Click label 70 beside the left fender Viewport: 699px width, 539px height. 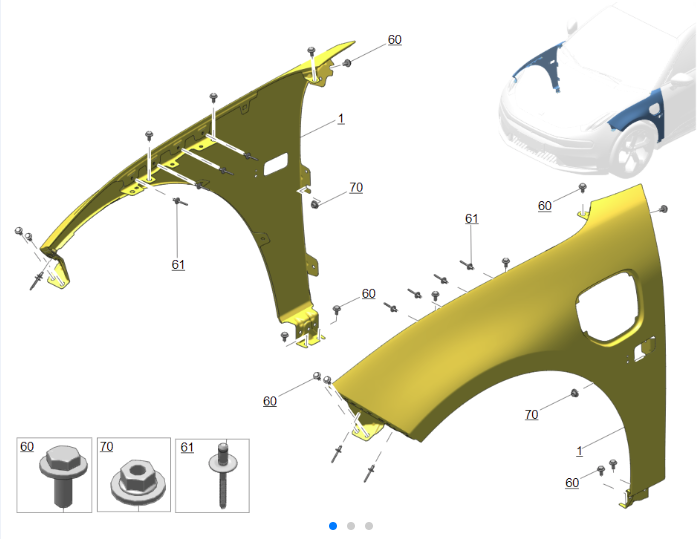(x=356, y=187)
